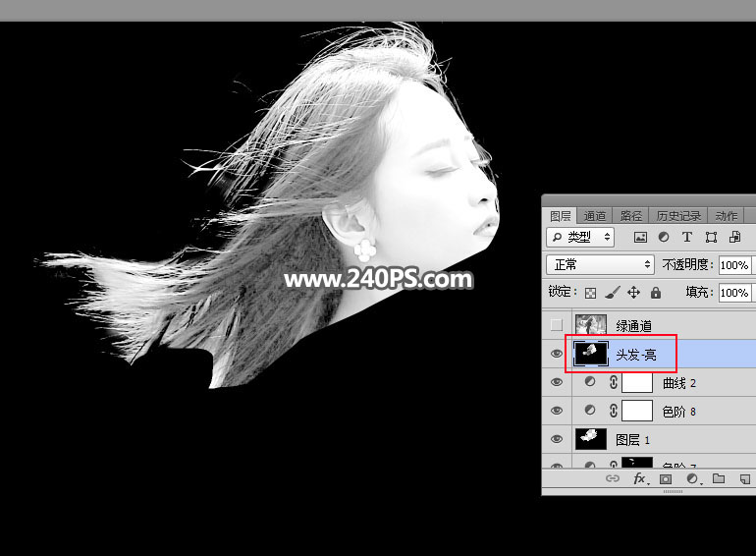Filter layers by adjustment layer icon

664,237
